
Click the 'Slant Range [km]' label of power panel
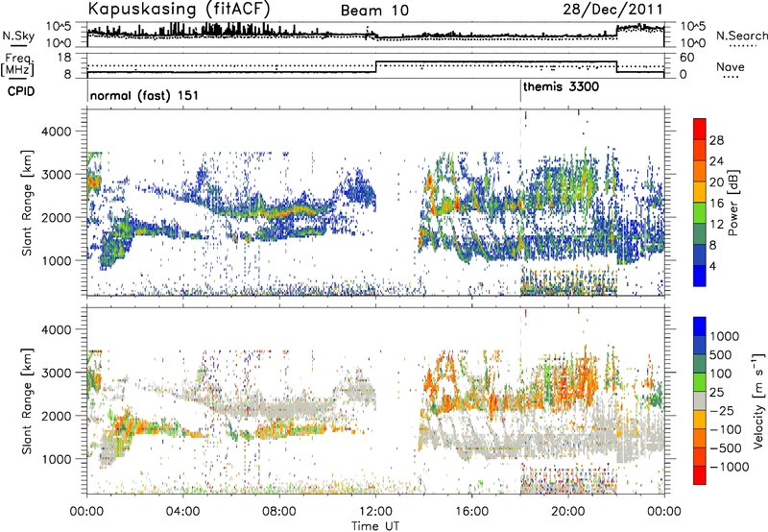[27, 203]
